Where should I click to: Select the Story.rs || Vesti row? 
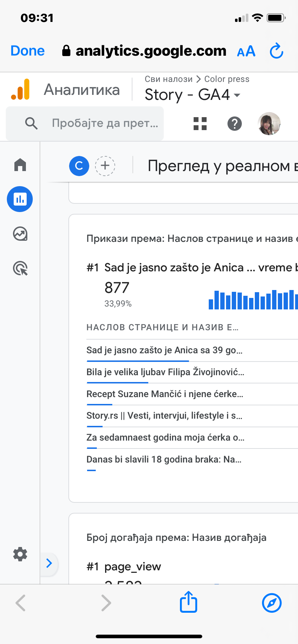(x=164, y=416)
